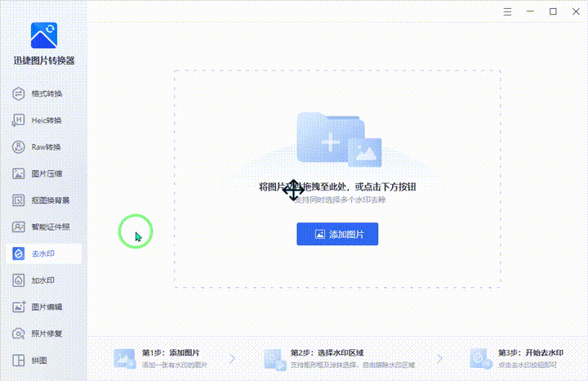Click the 去水印 droplet icon
588x381 pixels.
[18, 253]
